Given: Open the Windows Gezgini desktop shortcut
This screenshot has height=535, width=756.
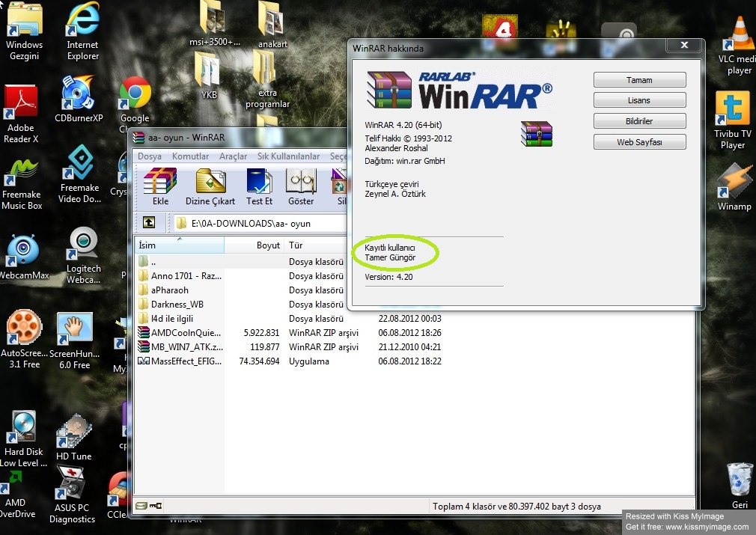Looking at the screenshot, I should pos(24,31).
